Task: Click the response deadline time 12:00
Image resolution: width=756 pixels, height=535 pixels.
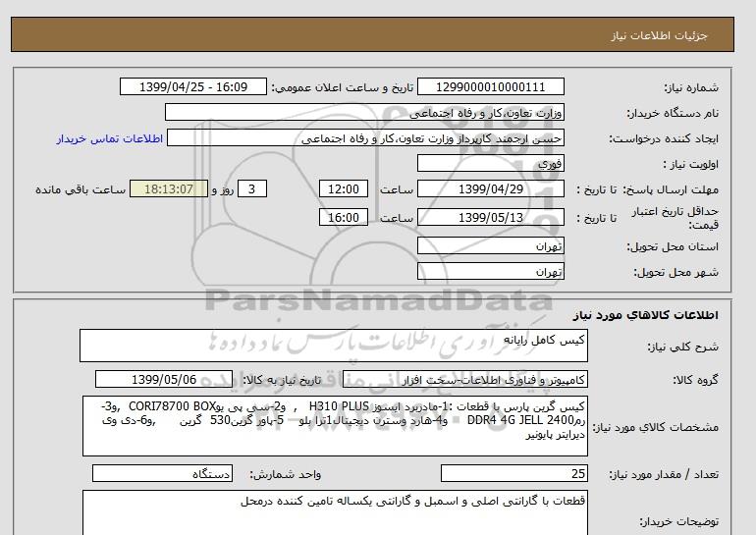Action: tap(344, 188)
